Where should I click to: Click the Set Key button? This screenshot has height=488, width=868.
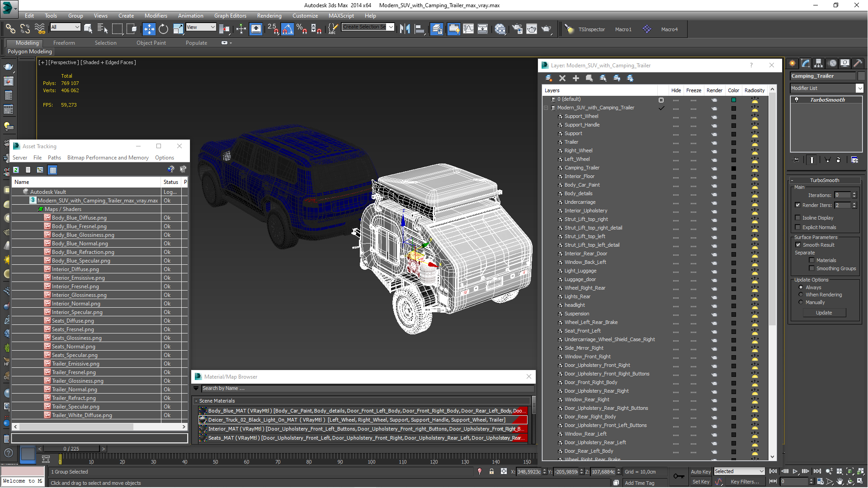[700, 482]
